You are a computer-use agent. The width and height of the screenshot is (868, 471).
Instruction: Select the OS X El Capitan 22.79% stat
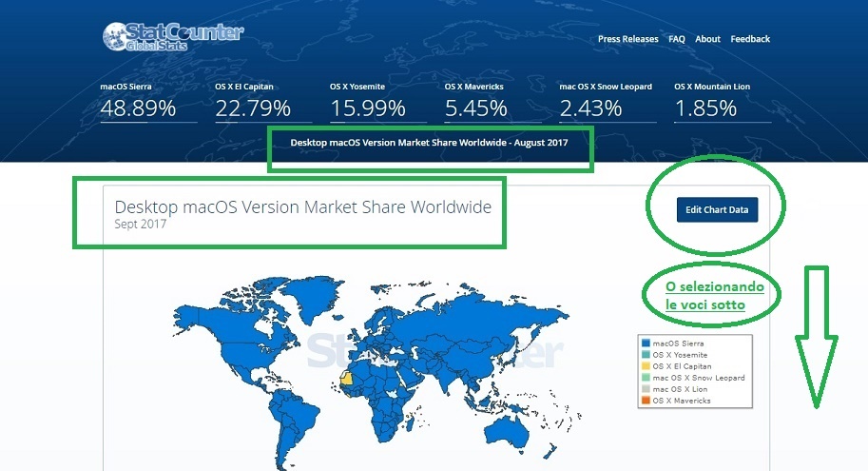[x=263, y=102]
